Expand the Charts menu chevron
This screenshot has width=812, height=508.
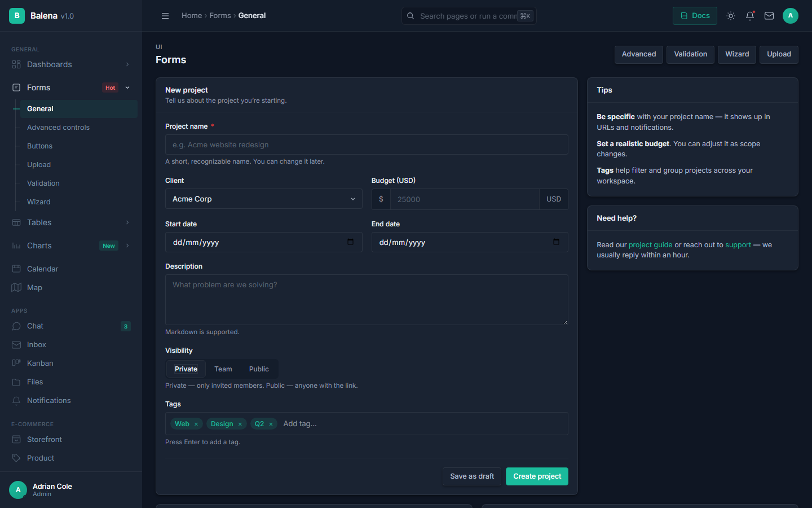[127, 246]
